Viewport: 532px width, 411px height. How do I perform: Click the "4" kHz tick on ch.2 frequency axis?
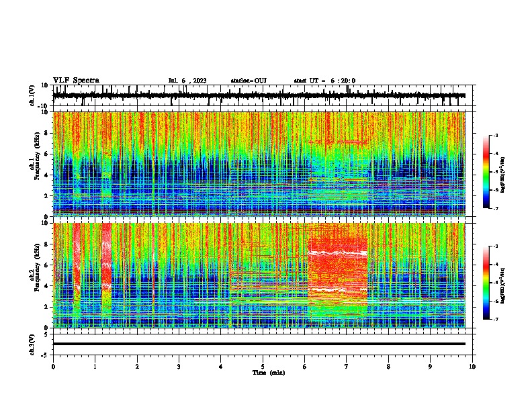(47, 286)
